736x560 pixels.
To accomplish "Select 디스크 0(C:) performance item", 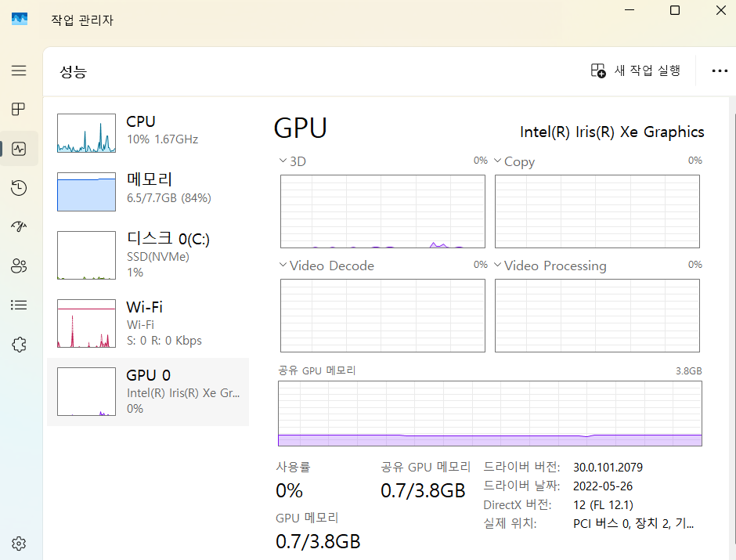I will [148, 255].
